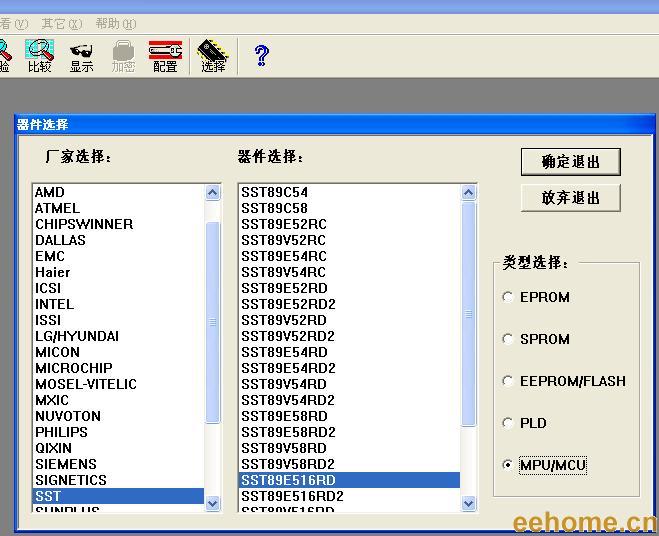This screenshot has height=536, width=659.
Task: Select device SST89E54RC
Action: 349,256
